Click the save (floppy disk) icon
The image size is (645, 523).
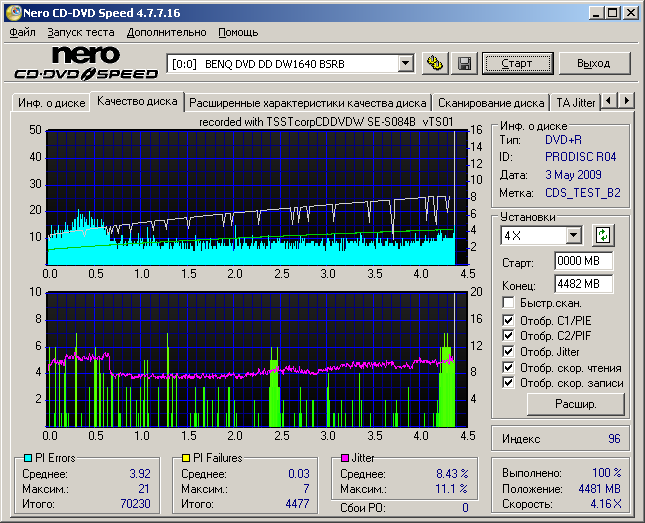click(464, 64)
